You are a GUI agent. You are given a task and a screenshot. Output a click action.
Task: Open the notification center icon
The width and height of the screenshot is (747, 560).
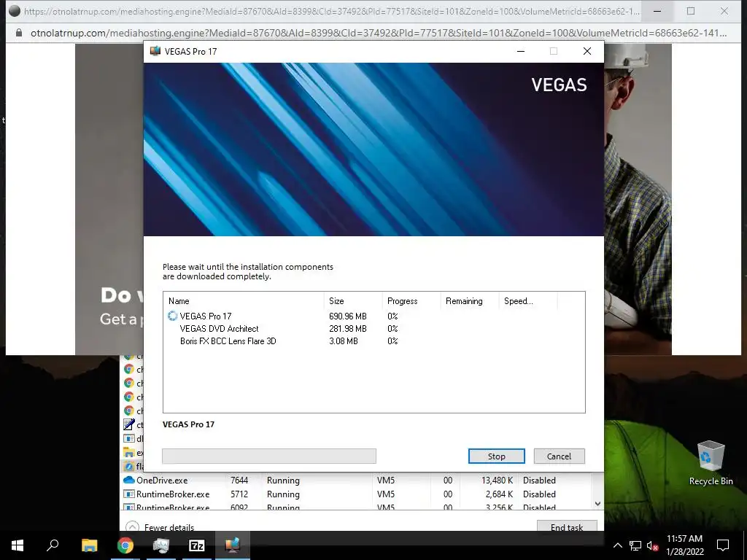(x=723, y=545)
